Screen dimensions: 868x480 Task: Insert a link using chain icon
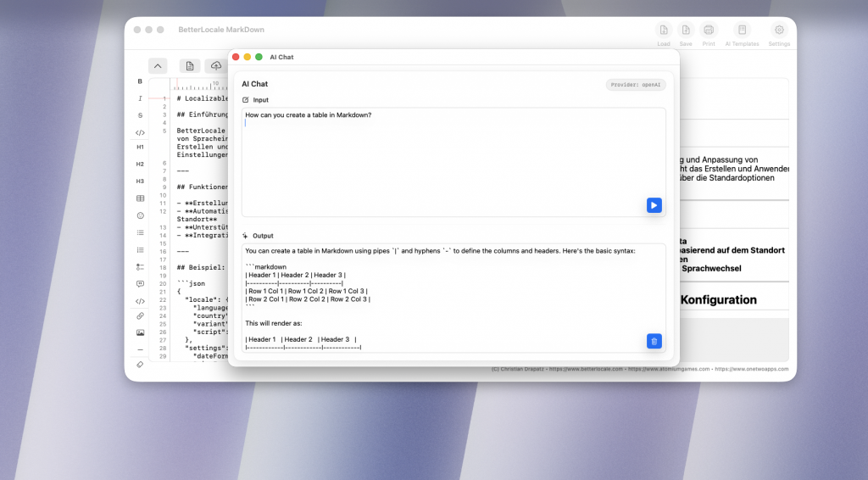click(140, 315)
